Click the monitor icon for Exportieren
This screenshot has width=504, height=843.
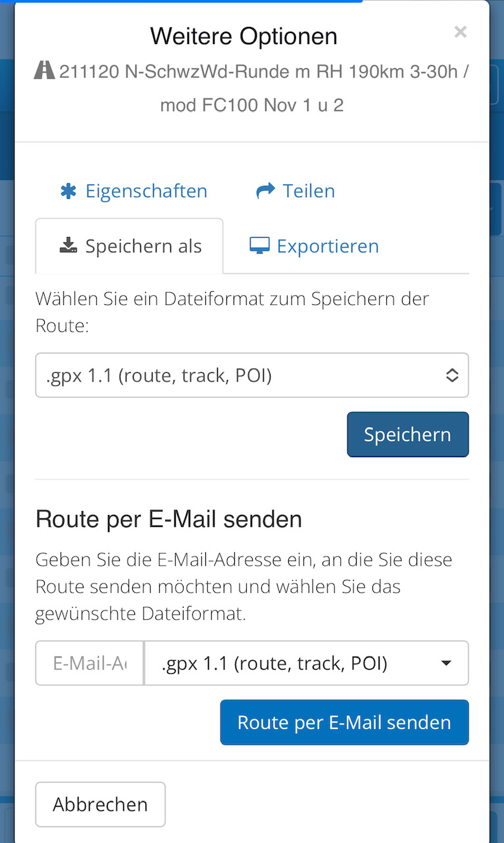point(260,246)
